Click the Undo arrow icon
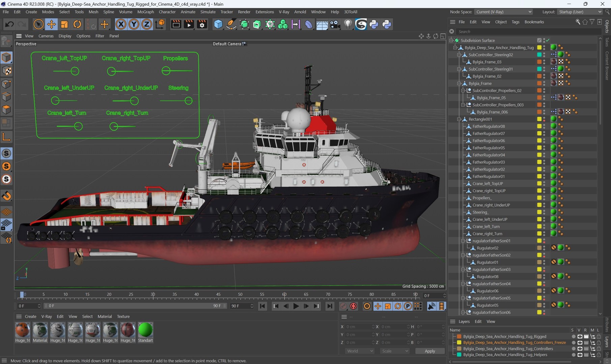Image resolution: width=611 pixels, height=364 pixels. click(9, 24)
